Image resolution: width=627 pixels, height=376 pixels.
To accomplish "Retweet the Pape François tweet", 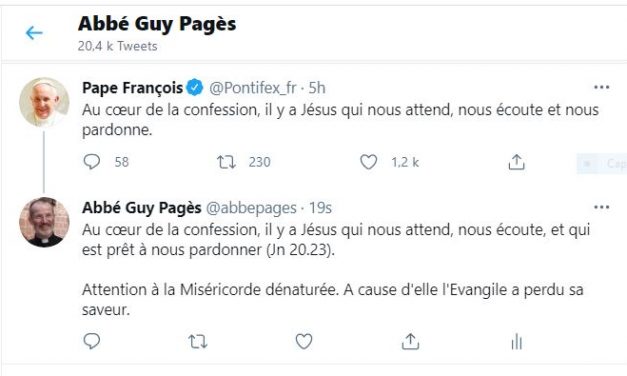I will click(x=226, y=162).
